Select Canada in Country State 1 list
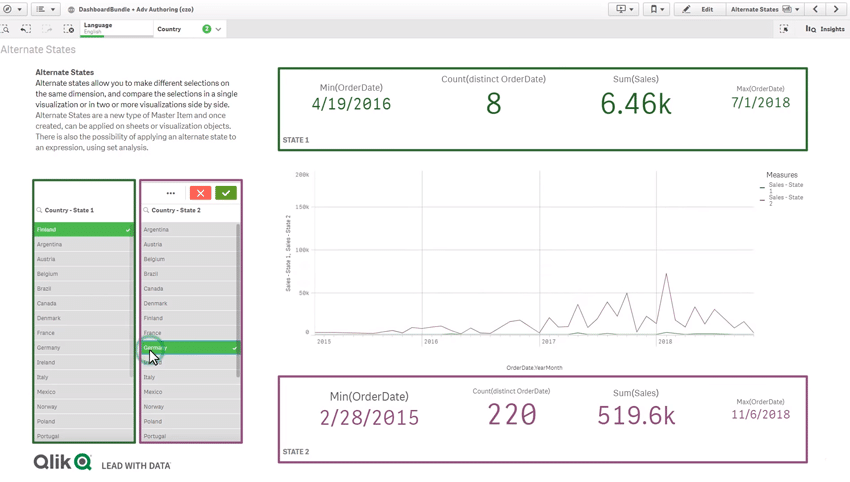The height and width of the screenshot is (482, 850). pyautogui.click(x=83, y=303)
